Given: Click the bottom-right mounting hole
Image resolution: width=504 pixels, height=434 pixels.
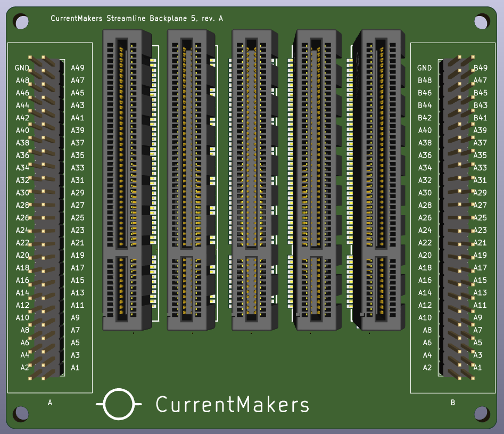Looking at the screenshot, I should (x=481, y=413).
